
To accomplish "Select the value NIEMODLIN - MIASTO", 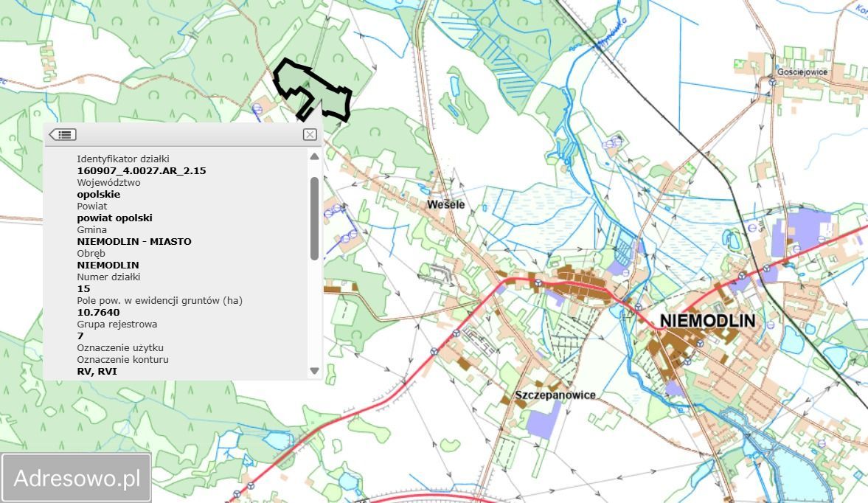I will [x=134, y=242].
